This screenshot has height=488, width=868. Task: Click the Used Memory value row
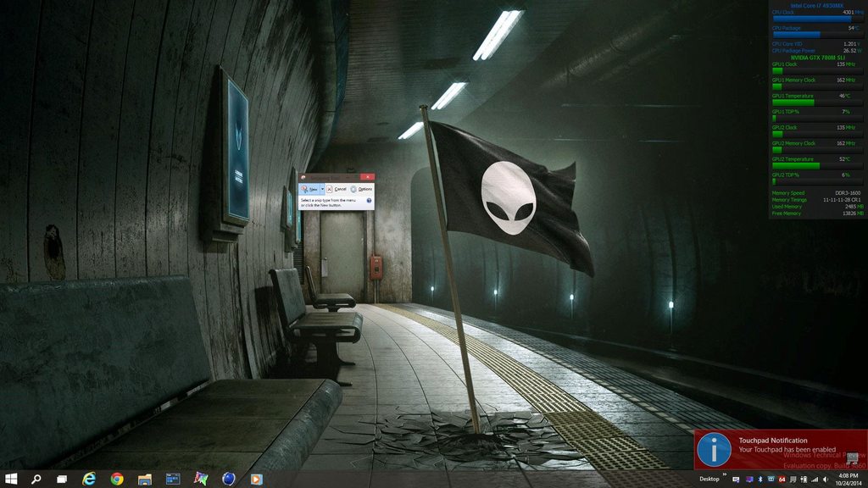(x=817, y=207)
